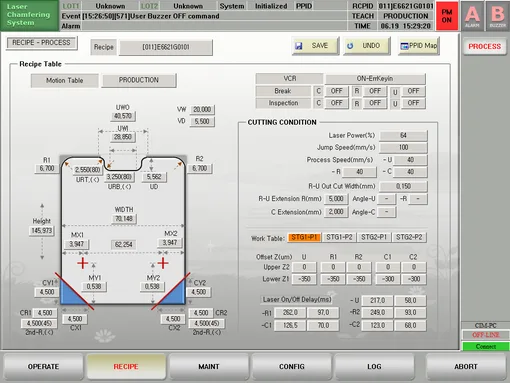Image resolution: width=510 pixels, height=383 pixels.
Task: Toggle Inspection U OFF button
Action: [x=413, y=103]
